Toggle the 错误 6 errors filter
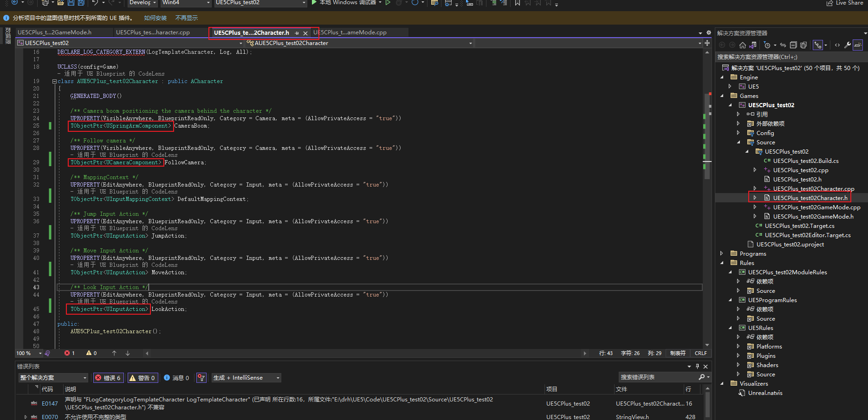 (x=109, y=378)
